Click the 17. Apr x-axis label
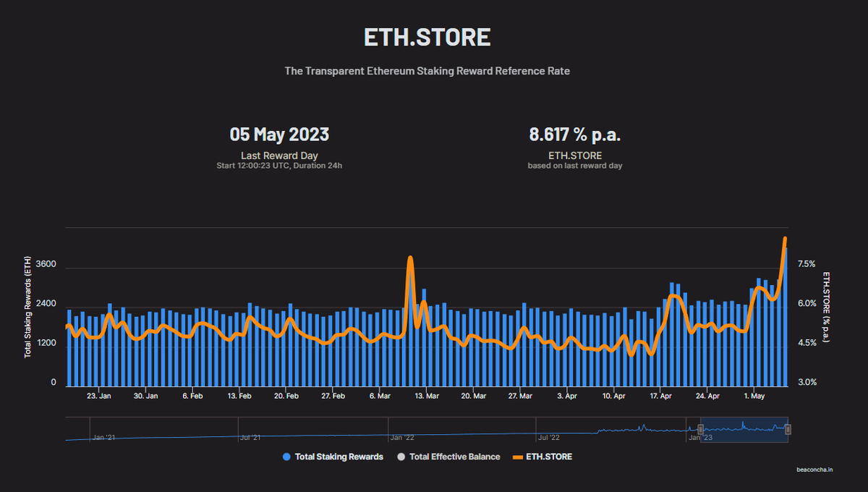The image size is (868, 492). pos(661,396)
